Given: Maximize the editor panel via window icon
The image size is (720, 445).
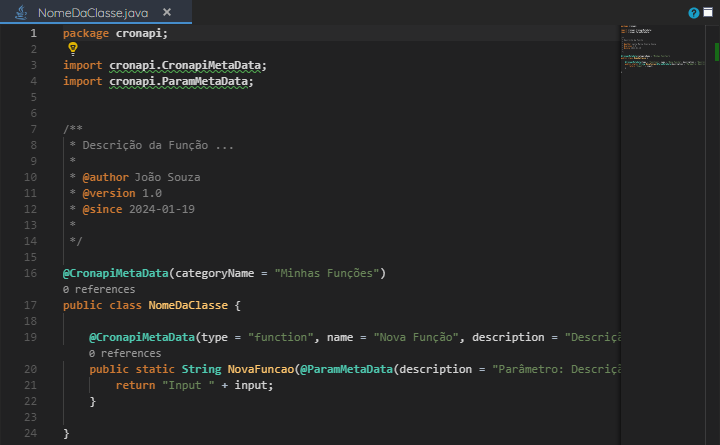Looking at the screenshot, I should (x=708, y=12).
